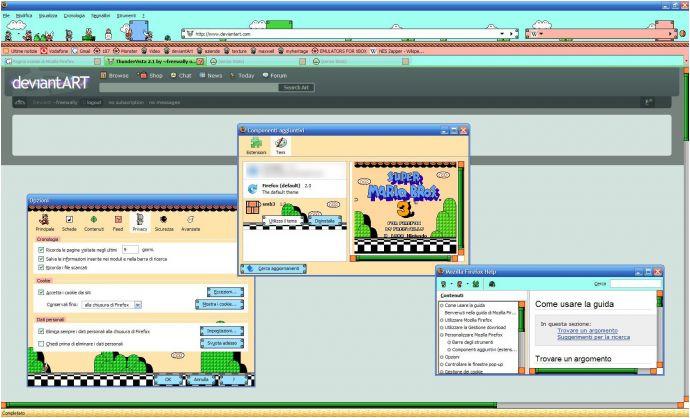Screen dimensions: 690x418
Task: Go forward in the Firefox Help window
Action: [459, 284]
